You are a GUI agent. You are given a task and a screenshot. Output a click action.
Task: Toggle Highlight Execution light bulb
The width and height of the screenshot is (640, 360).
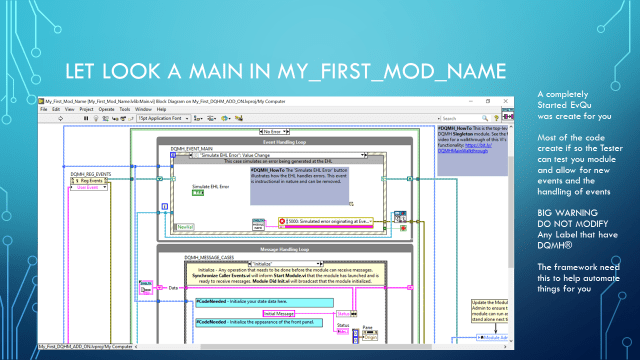(96, 118)
